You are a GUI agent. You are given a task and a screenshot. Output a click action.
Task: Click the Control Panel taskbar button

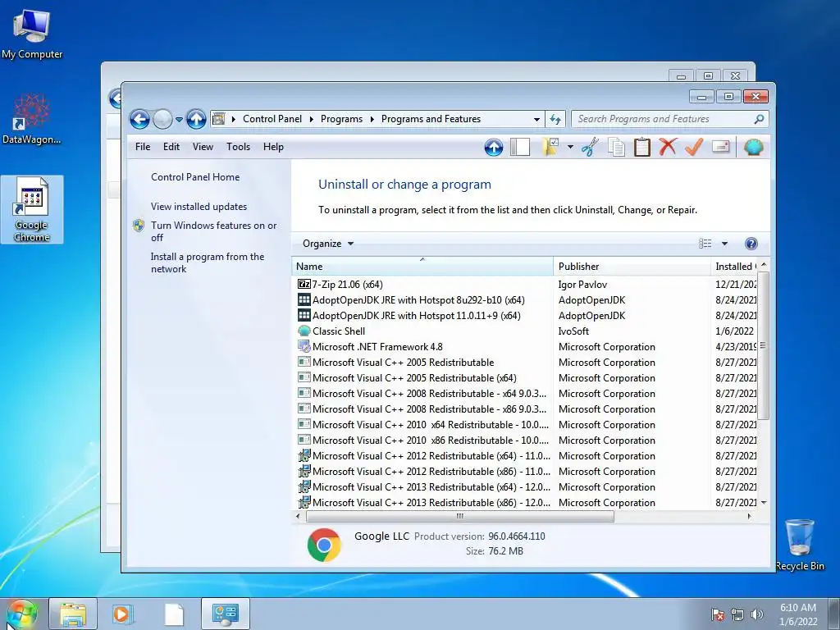225,614
